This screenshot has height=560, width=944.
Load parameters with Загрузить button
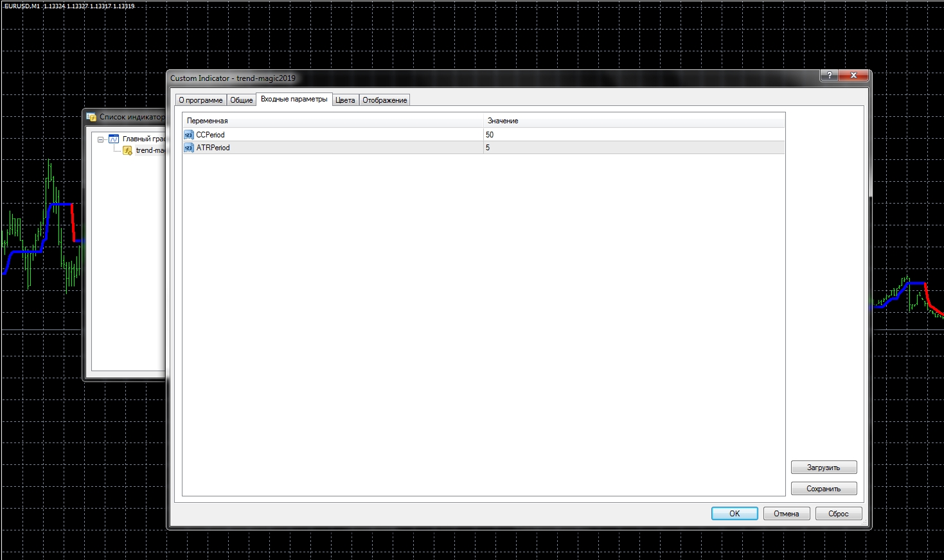(x=824, y=468)
